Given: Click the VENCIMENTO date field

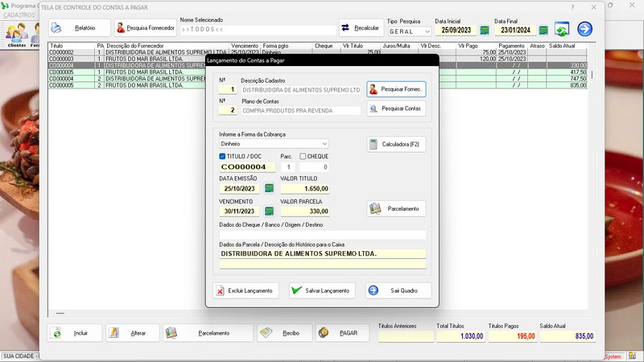Looking at the screenshot, I should pyautogui.click(x=239, y=211).
